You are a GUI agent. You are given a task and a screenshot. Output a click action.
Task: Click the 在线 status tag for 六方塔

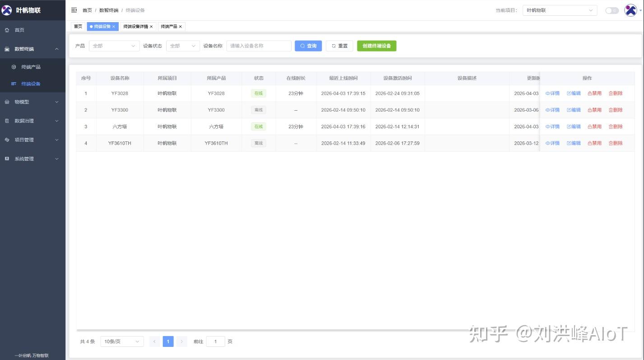258,127
